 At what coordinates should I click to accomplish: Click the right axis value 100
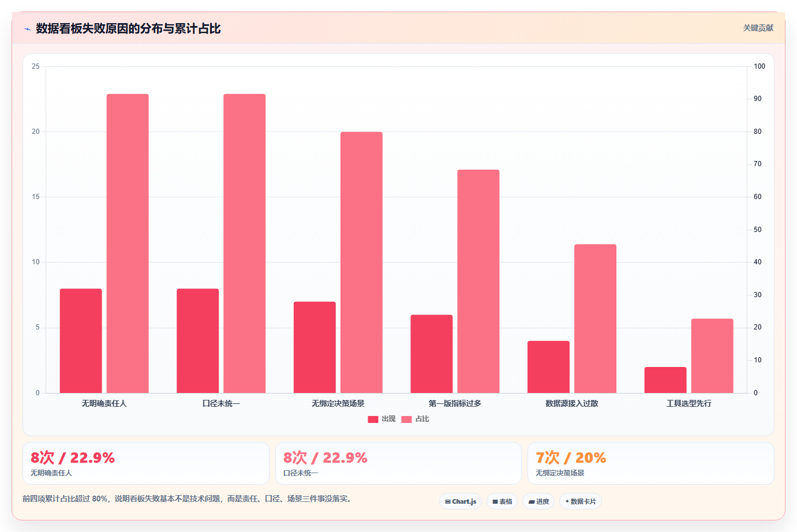click(x=759, y=66)
